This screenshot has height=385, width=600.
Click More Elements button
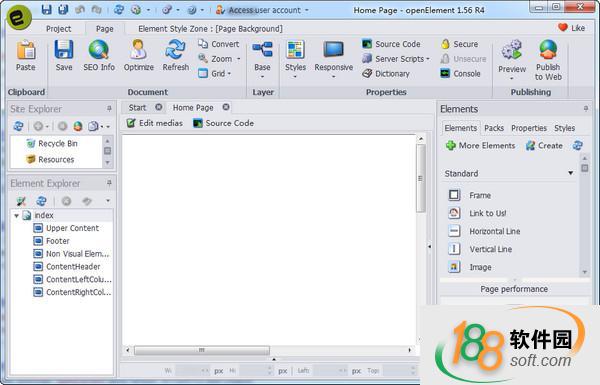coord(481,145)
